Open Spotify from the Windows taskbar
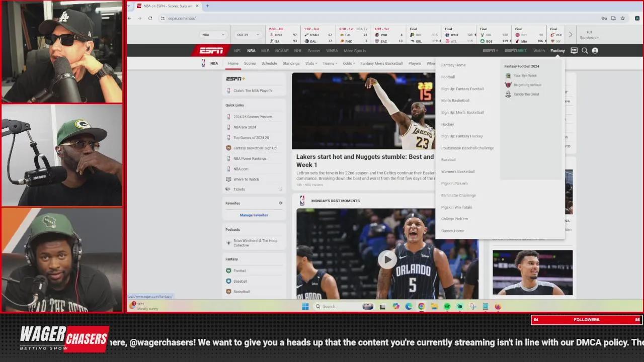 tap(447, 306)
